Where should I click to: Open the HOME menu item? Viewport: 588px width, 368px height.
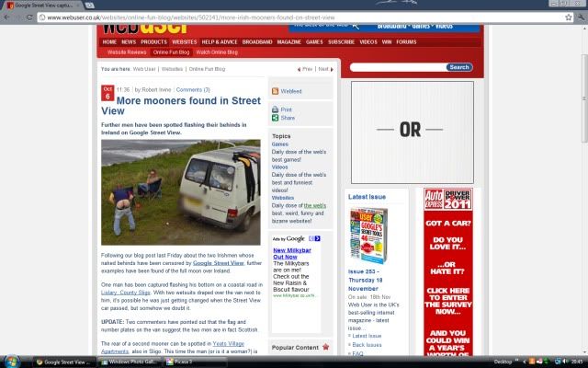click(109, 41)
